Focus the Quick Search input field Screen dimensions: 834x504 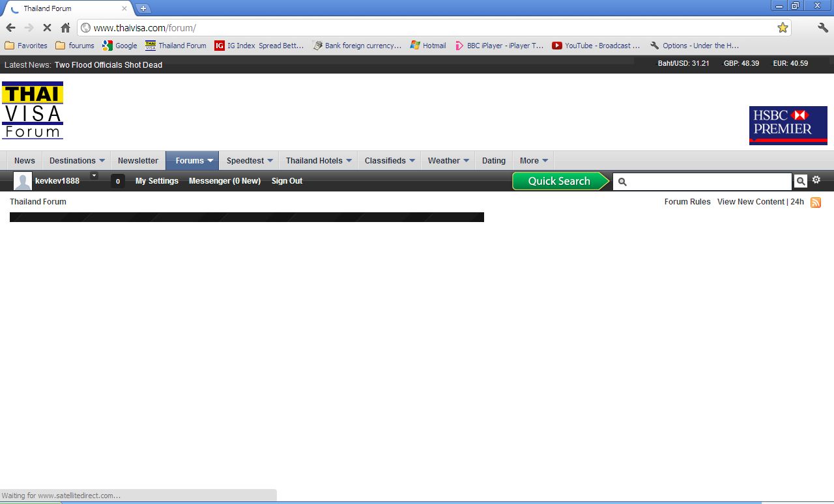pyautogui.click(x=702, y=182)
